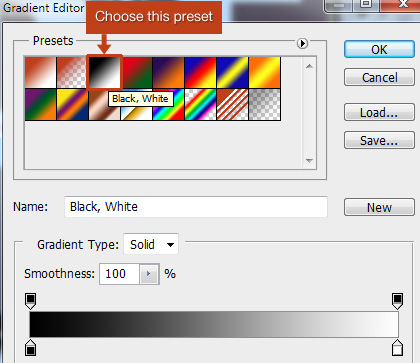The image size is (420, 363).
Task: Select the Violet, Green, Orange preset
Action: point(41,105)
